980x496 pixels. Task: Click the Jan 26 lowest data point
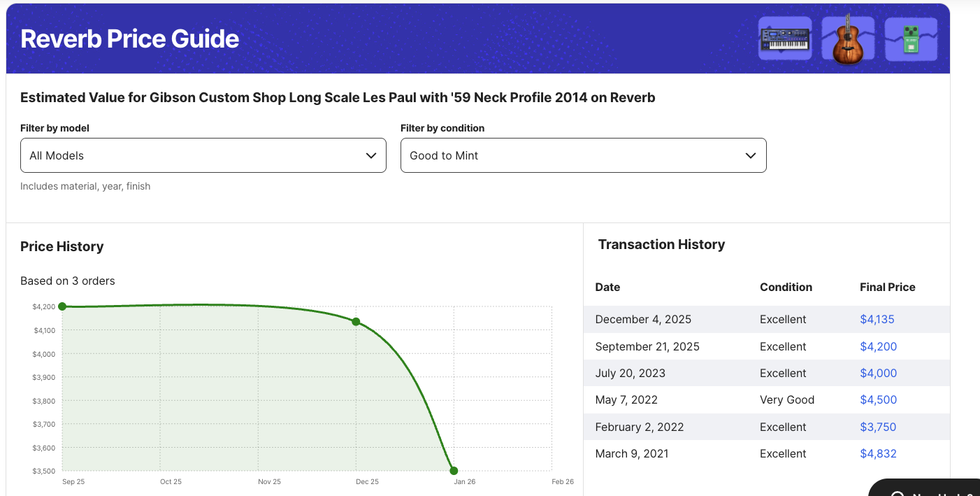[x=454, y=471]
